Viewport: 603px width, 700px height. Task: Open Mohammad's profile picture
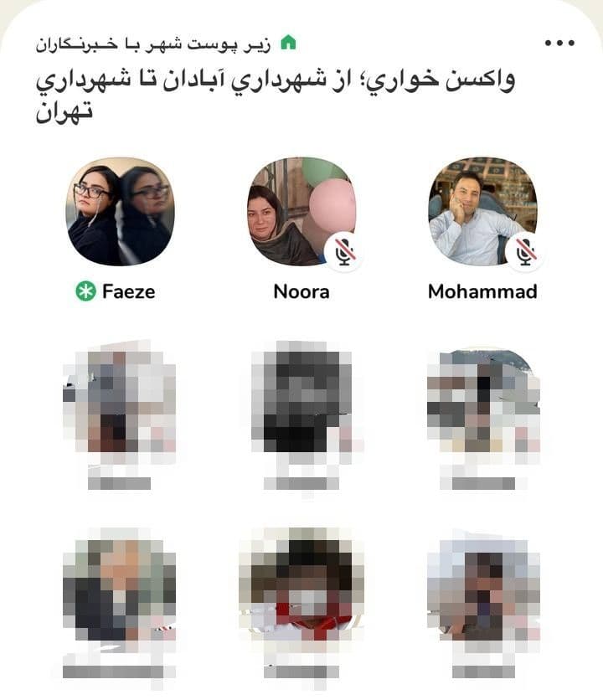point(482,211)
